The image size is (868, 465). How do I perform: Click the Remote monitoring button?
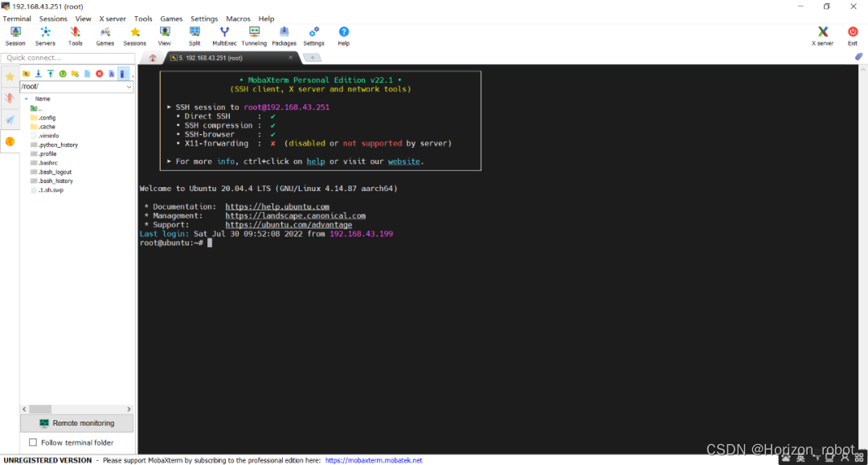point(77,423)
